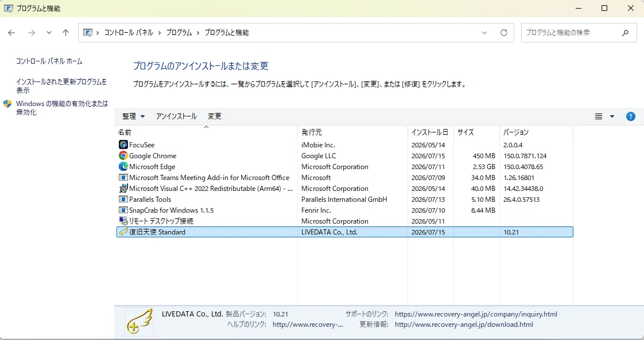Click publisher Fenrir Inc. cell
The height and width of the screenshot is (340, 644).
(316, 210)
